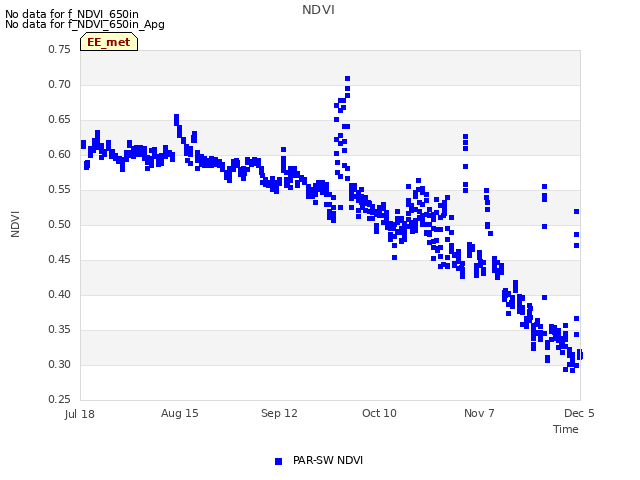Click the 0.25 y-axis tick label

[60, 399]
